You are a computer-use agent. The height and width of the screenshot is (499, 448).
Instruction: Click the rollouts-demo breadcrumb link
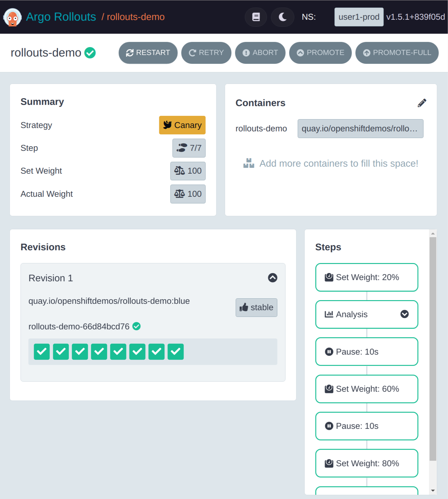coord(136,17)
